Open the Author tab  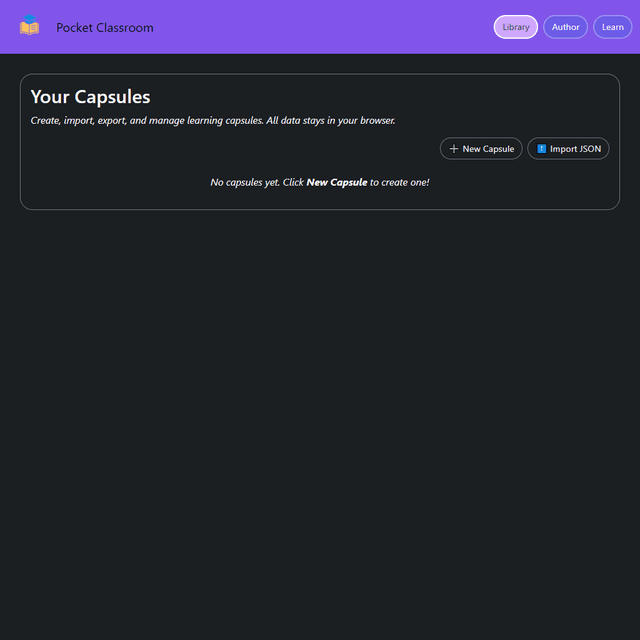pos(565,27)
